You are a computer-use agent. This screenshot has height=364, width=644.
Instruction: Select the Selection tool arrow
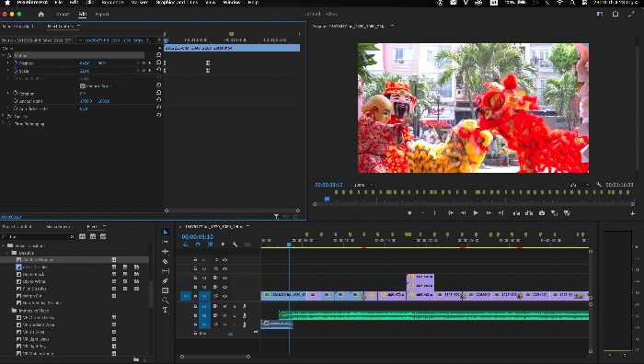pyautogui.click(x=165, y=232)
